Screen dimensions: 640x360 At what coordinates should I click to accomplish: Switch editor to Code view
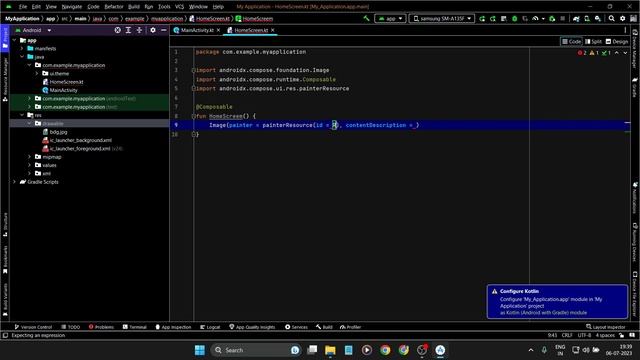coord(571,41)
